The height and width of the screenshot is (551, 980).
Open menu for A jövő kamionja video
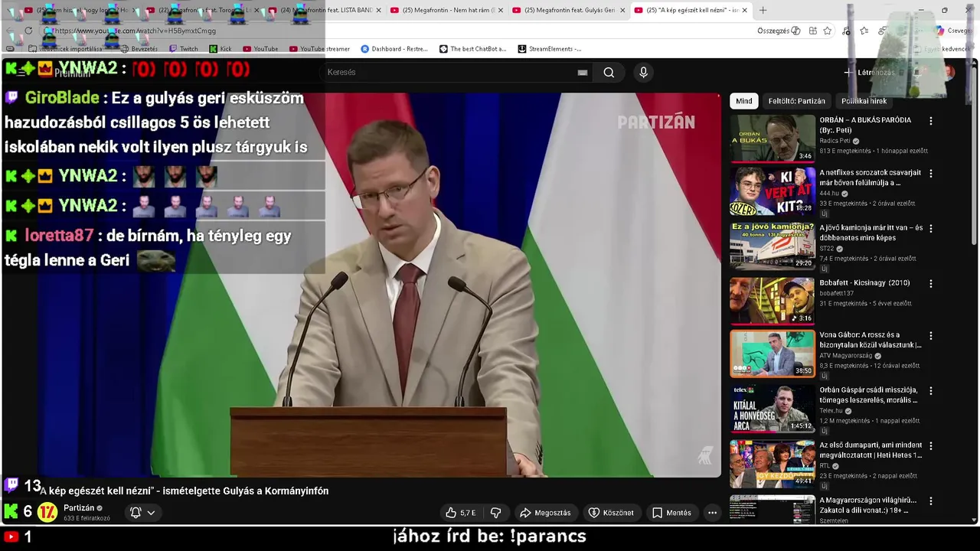coord(931,228)
